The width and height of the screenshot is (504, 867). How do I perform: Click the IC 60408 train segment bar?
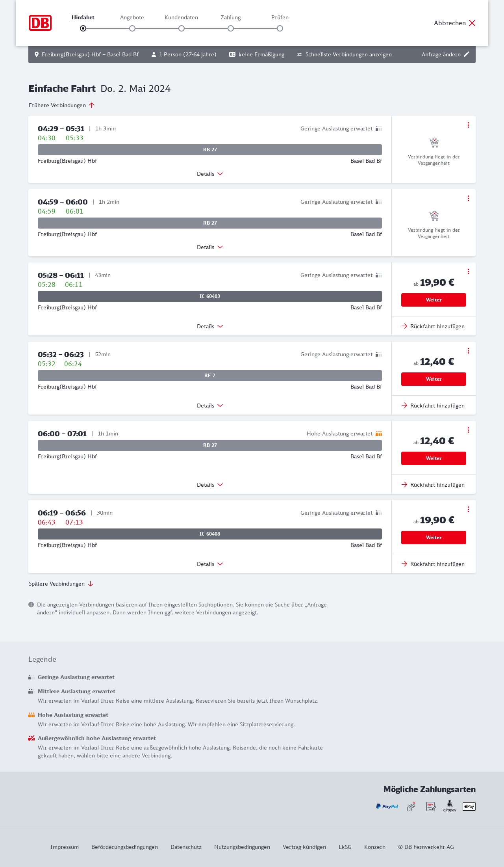click(x=210, y=534)
